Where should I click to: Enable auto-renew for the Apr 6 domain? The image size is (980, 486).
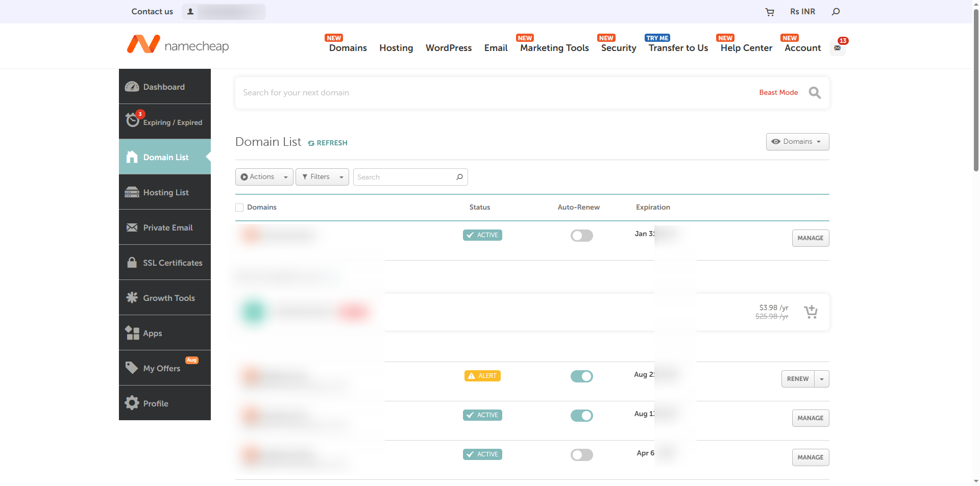(x=582, y=455)
